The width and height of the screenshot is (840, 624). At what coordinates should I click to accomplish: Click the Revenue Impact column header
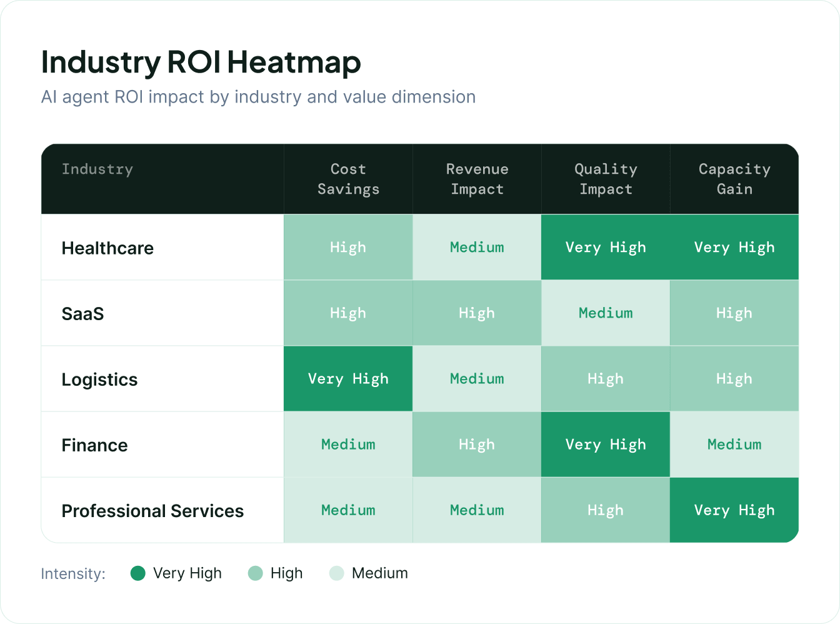(477, 179)
